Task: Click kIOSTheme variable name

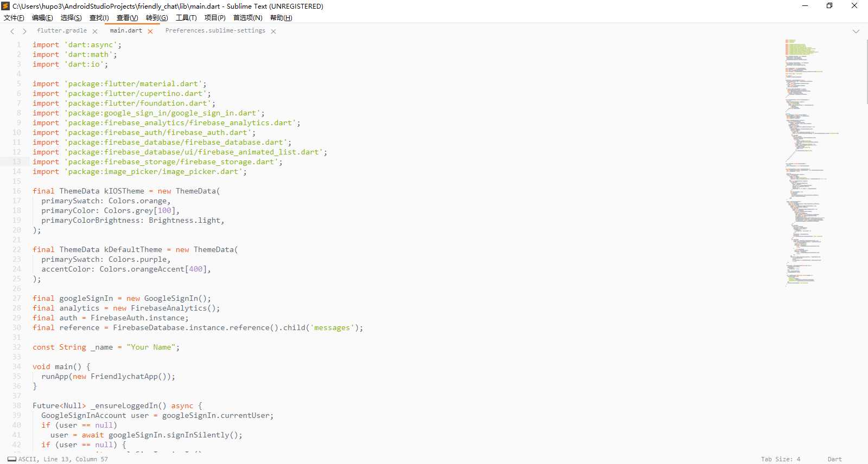Action: 124,191
